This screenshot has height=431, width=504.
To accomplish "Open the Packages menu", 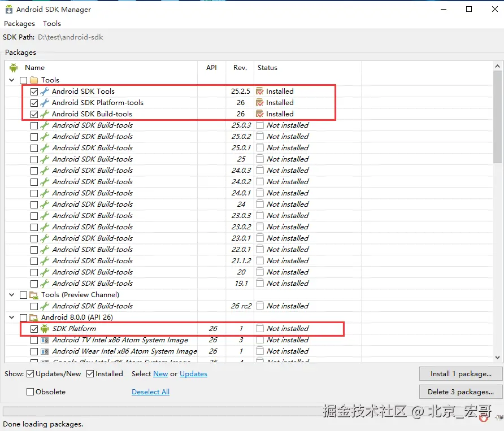I will click(19, 24).
